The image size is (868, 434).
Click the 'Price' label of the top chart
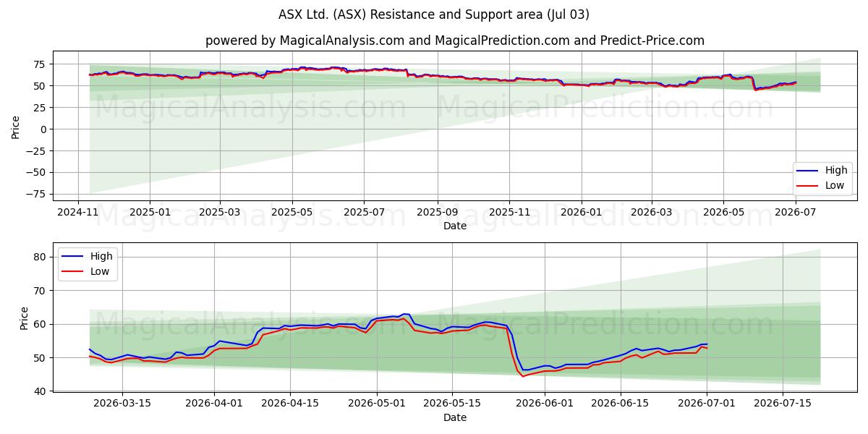point(16,127)
